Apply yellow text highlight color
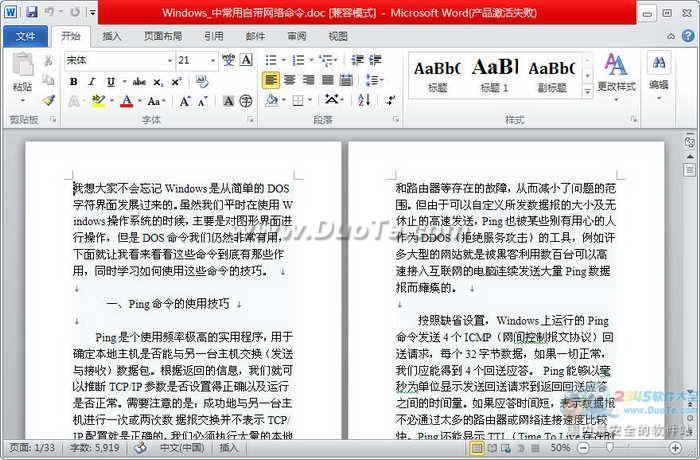700x460 pixels. [98, 101]
